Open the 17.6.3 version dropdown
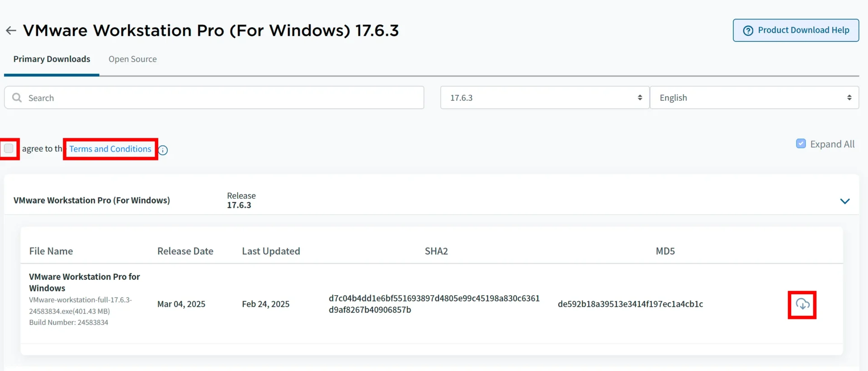The height and width of the screenshot is (371, 868). coord(545,98)
